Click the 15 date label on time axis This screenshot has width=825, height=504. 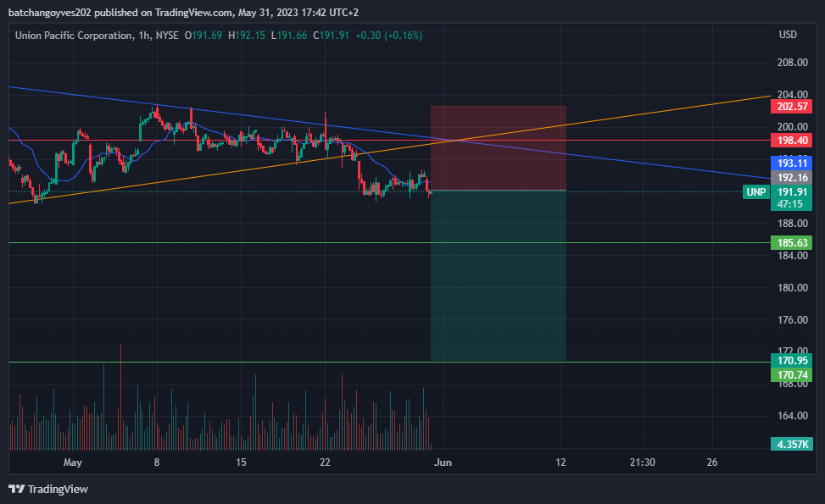(x=241, y=462)
